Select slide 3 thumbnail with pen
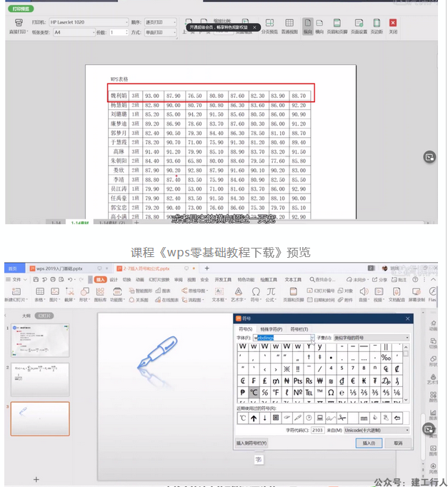 pos(40,418)
